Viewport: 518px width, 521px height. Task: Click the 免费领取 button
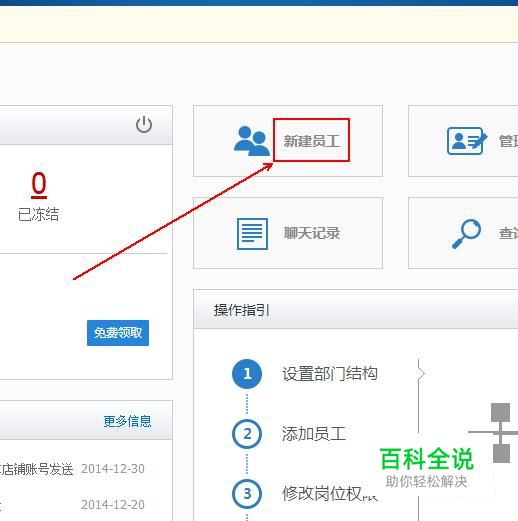click(118, 333)
